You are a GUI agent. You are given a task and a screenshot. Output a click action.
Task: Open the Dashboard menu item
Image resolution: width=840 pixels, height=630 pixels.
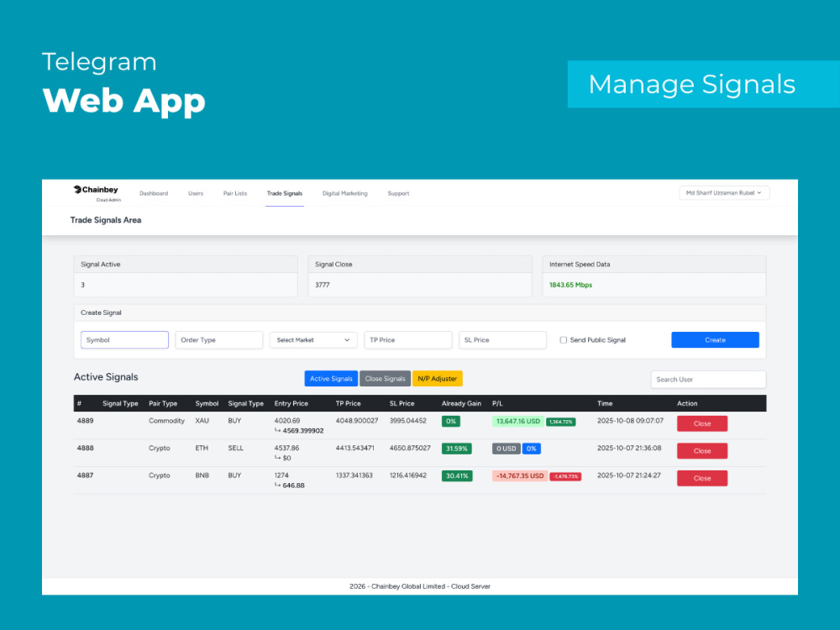[154, 193]
